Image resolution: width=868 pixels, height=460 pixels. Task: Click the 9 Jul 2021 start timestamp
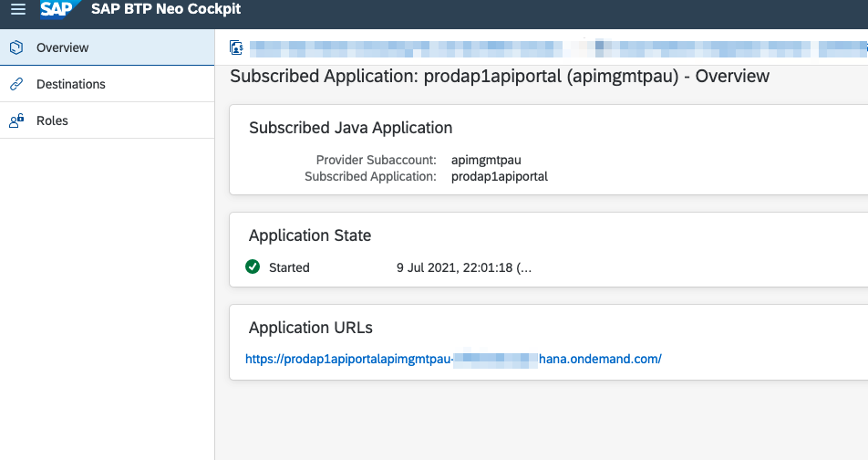pyautogui.click(x=463, y=267)
